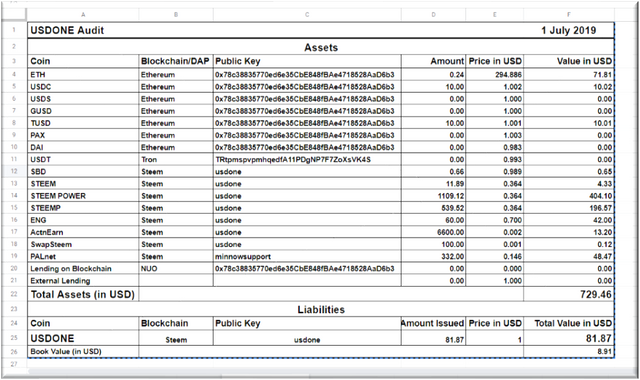
Task: Select the minnowsupport public key cell
Action: point(307,257)
